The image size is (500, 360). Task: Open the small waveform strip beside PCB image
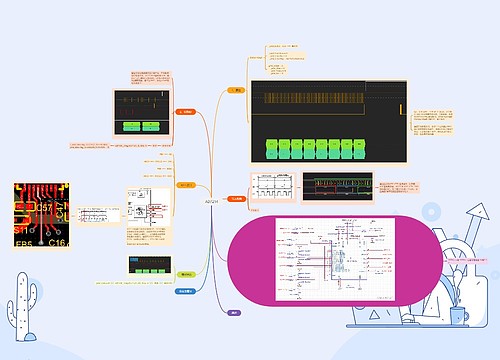coord(99,215)
